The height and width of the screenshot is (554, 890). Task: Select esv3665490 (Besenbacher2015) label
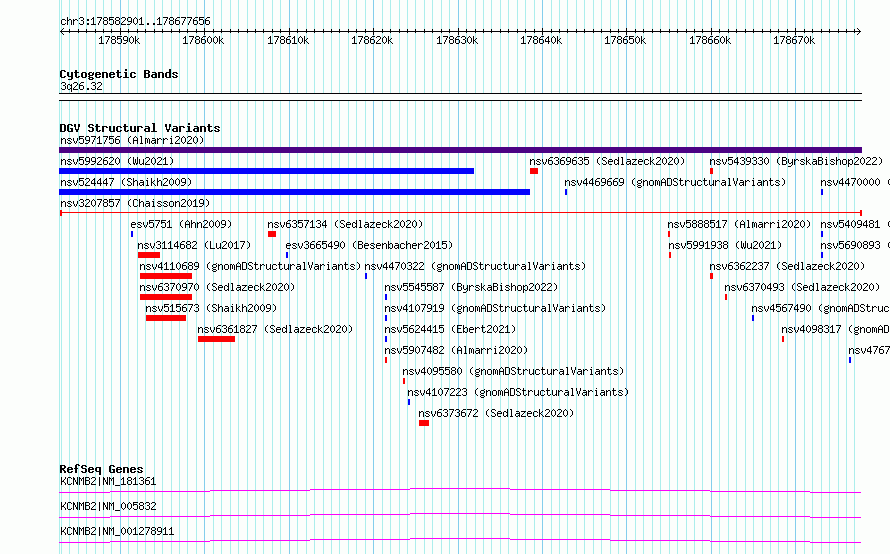[x=369, y=245]
